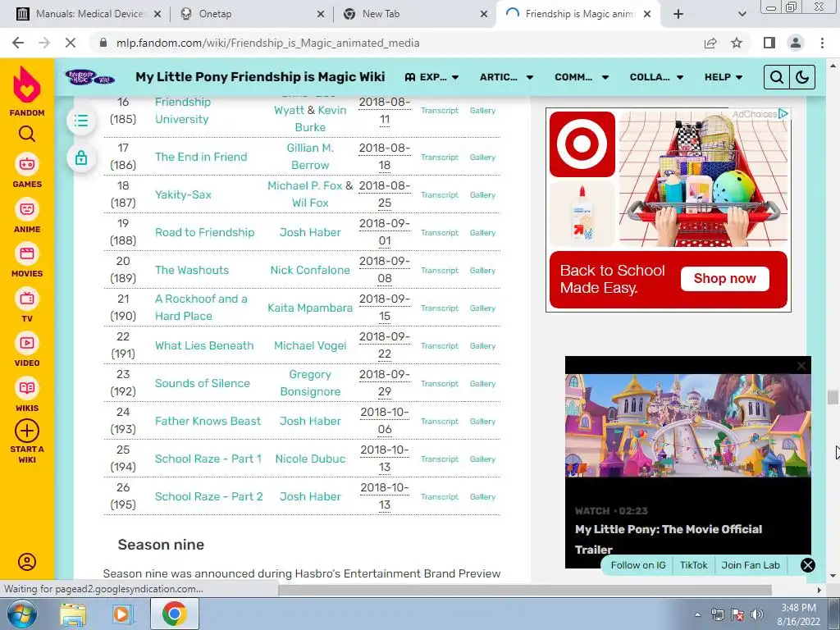Open writer Nick Confalone's page
The height and width of the screenshot is (630, 840).
(x=309, y=270)
